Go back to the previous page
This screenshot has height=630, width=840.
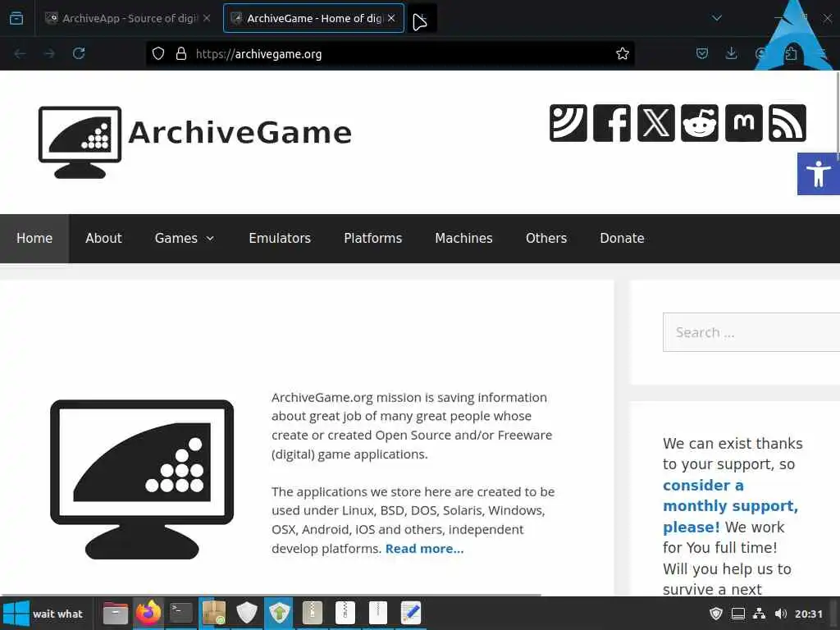click(x=20, y=53)
